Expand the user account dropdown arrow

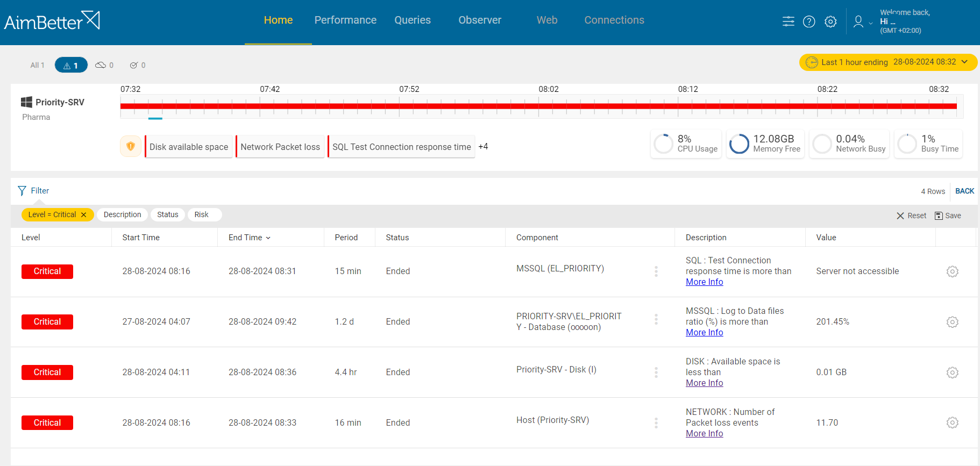(x=871, y=23)
